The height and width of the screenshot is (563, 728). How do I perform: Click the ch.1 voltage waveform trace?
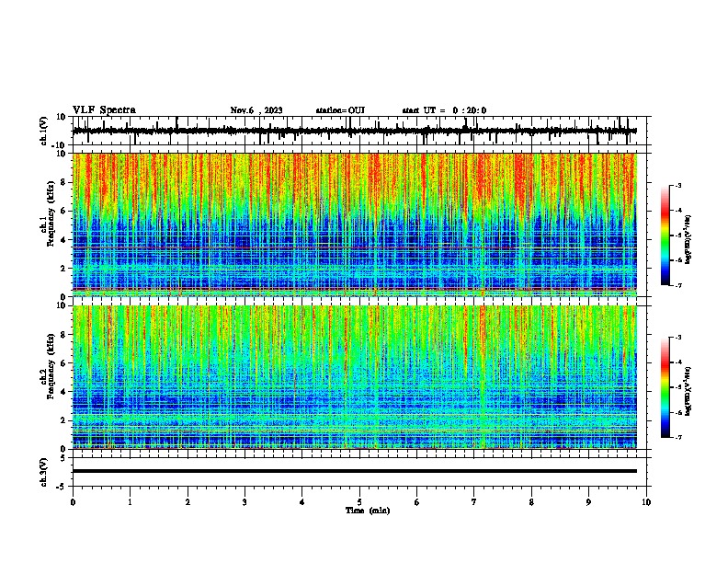click(355, 131)
